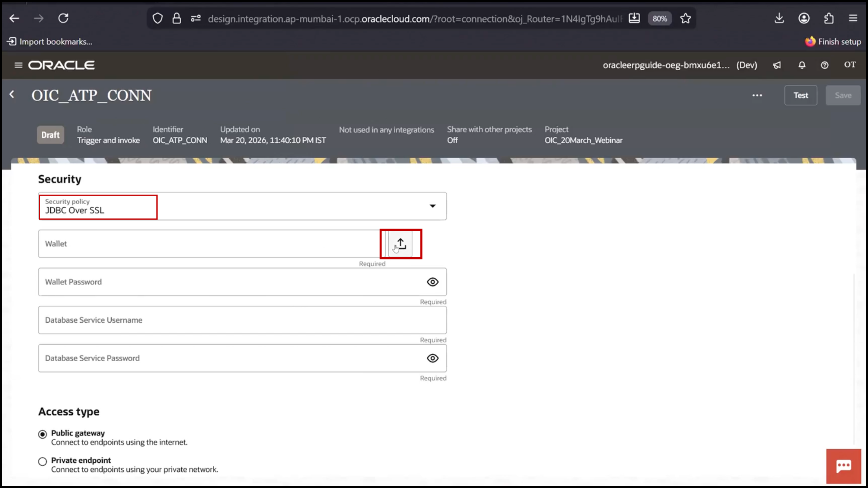Show the Wallet Password value

point(433,282)
